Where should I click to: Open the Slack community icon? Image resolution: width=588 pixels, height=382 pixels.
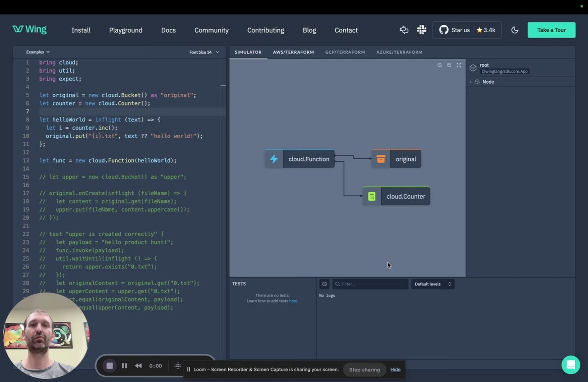coord(421,30)
